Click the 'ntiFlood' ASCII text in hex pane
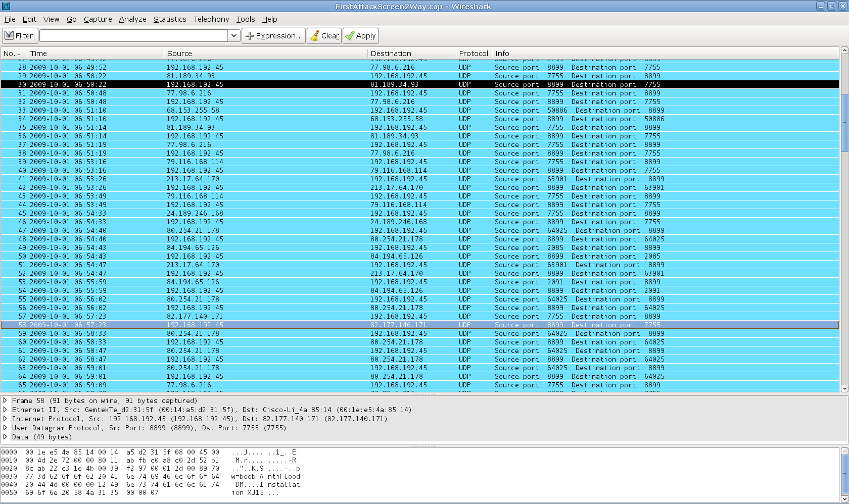Image resolution: width=849 pixels, height=504 pixels. point(284,476)
